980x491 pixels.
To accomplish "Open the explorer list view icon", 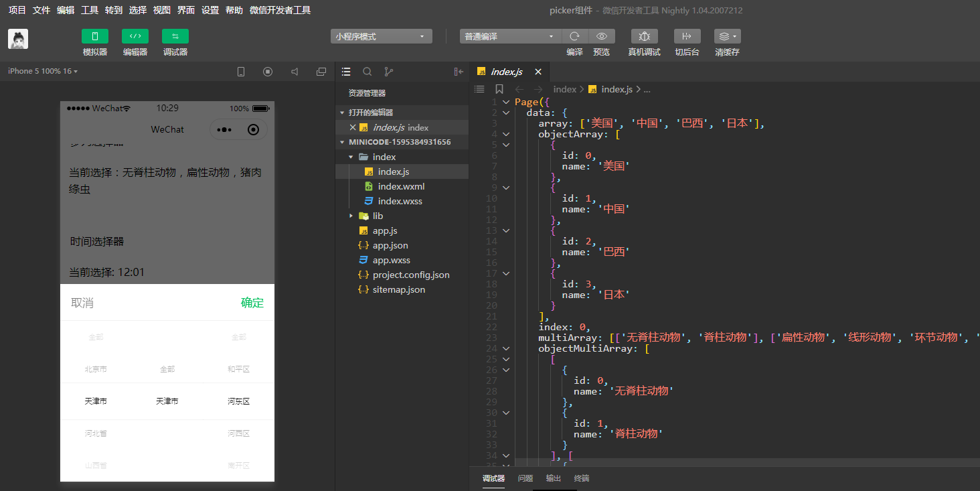I will tap(346, 72).
